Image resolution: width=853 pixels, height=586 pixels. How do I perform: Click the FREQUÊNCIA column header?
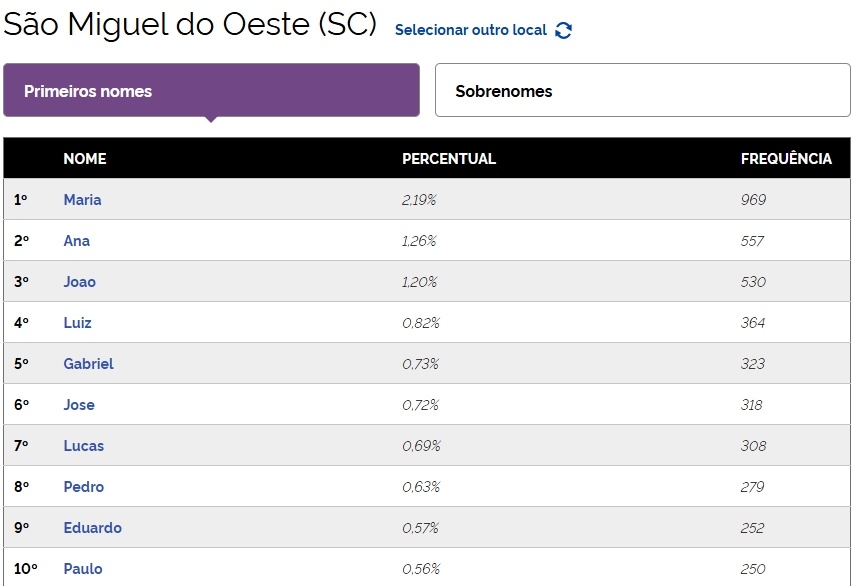click(x=785, y=159)
